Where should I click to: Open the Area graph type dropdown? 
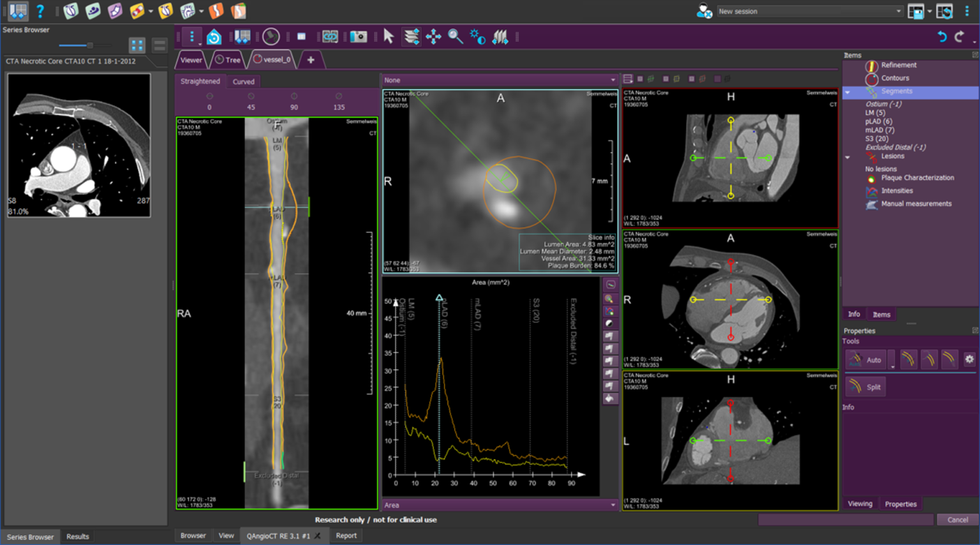click(x=499, y=505)
